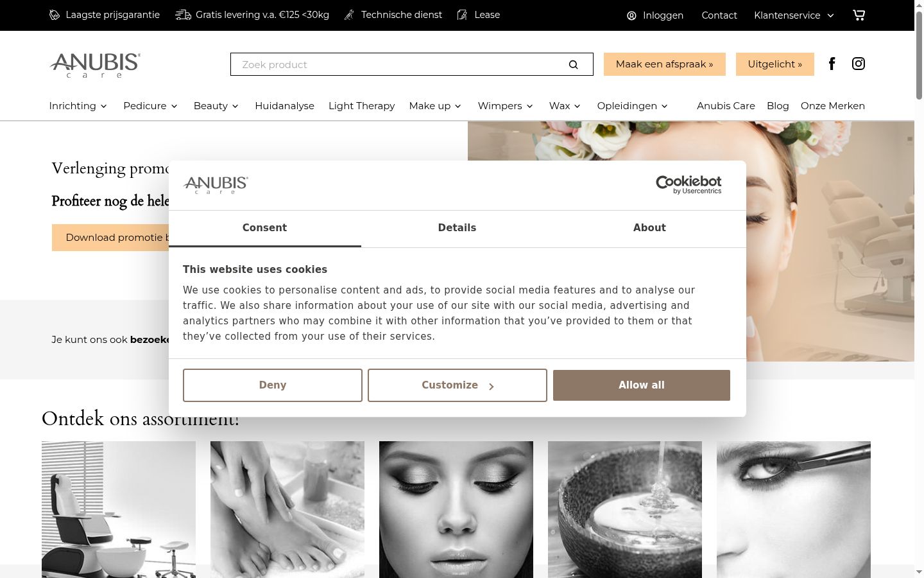Open the wax bowl category thumbnail

coord(625,509)
